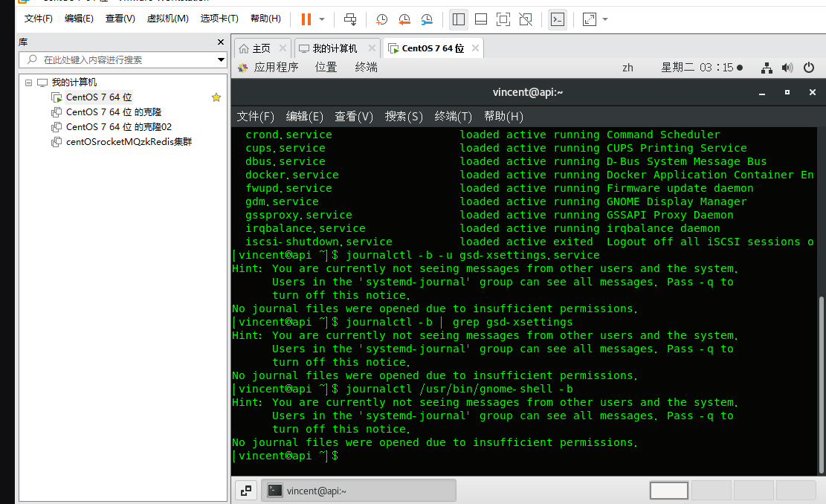Toggle the library sidebar view icon
This screenshot has height=504, width=826.
click(x=458, y=19)
